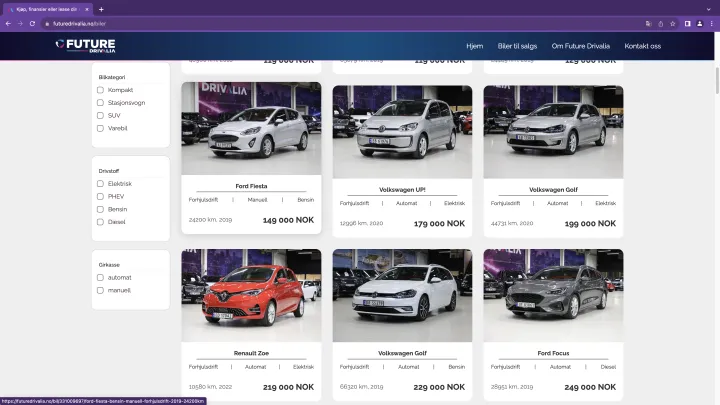Open Biler til salgs in the navigation

(517, 46)
